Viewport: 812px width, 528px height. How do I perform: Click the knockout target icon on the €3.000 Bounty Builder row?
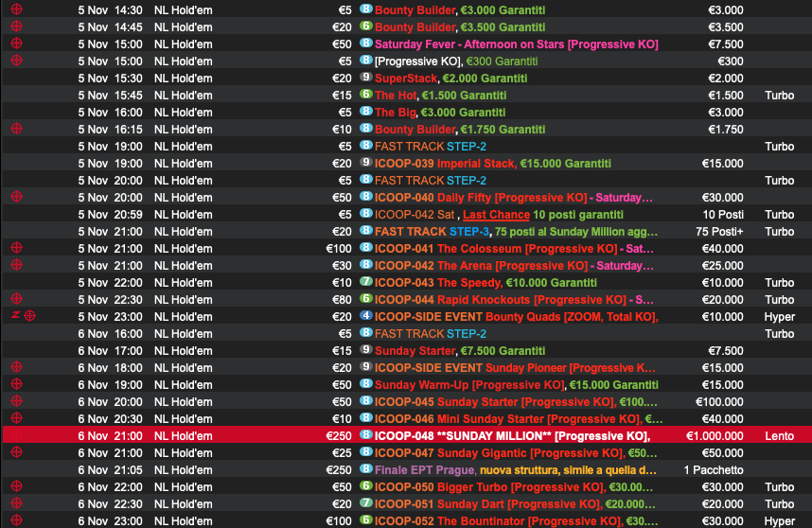pos(17,9)
